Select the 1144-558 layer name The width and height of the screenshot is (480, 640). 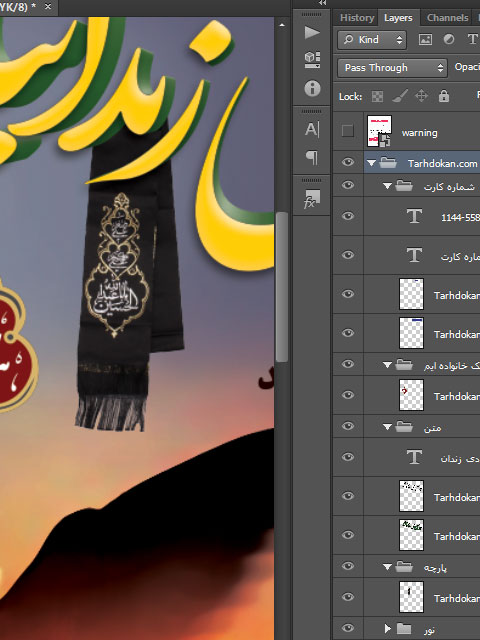(460, 217)
